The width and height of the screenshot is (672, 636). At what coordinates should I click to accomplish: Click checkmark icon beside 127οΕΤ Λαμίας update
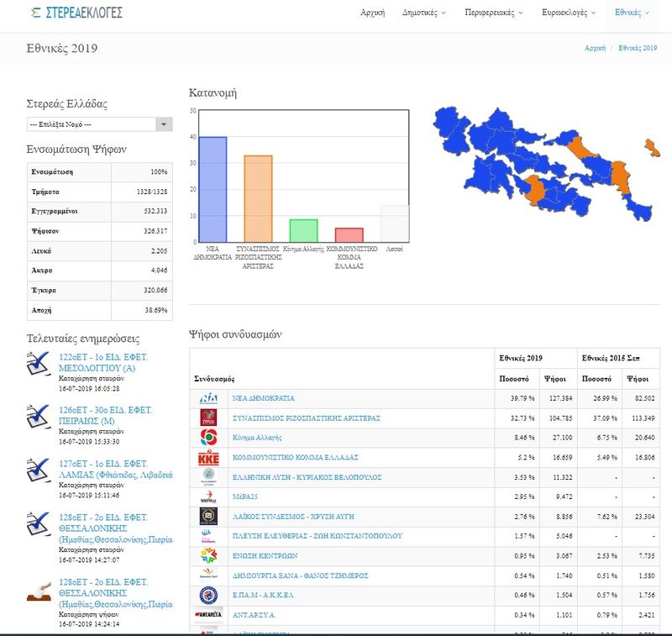coord(39,470)
